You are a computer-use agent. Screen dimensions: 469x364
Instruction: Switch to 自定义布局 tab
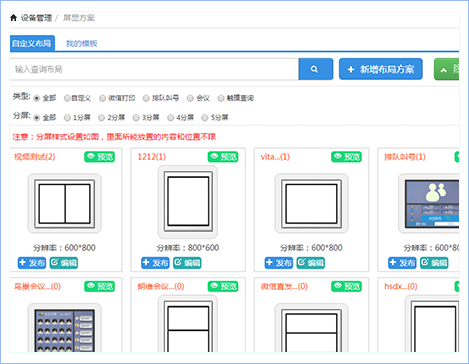32,43
